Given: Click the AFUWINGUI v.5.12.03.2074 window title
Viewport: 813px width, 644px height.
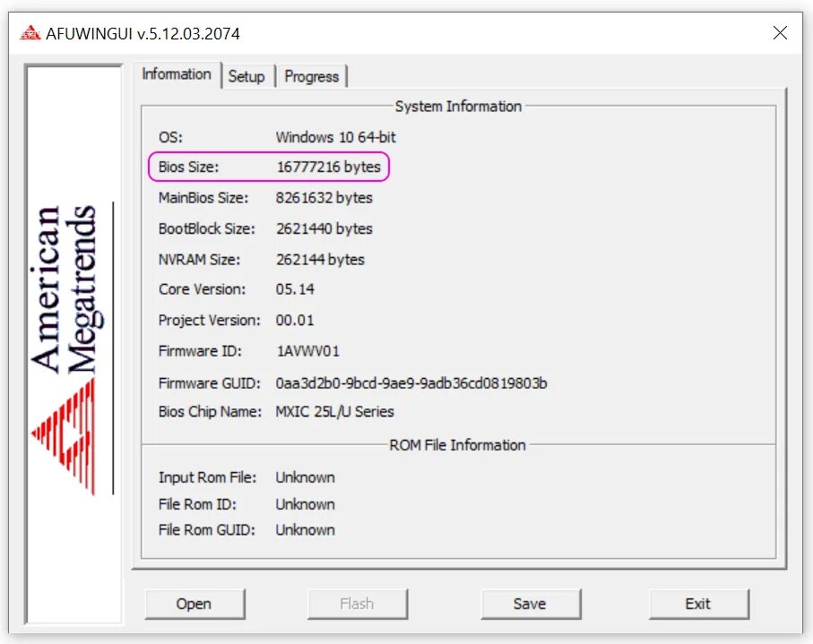Looking at the screenshot, I should [143, 34].
